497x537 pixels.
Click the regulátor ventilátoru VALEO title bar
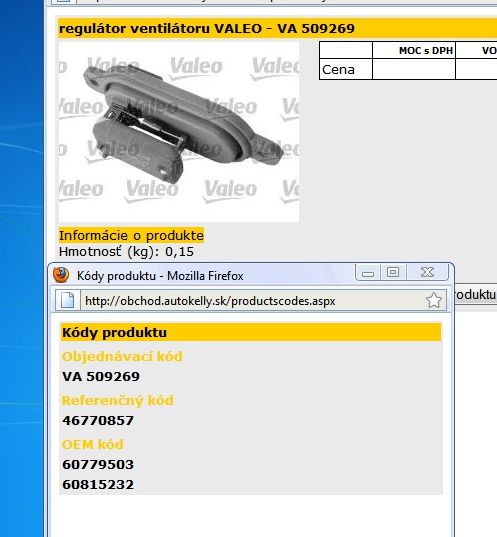point(277,28)
